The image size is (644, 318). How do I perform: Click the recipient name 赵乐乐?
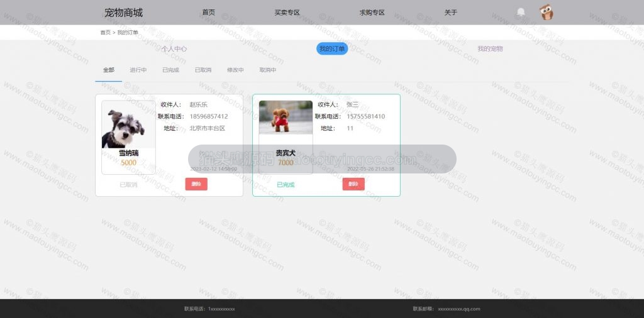pos(198,104)
